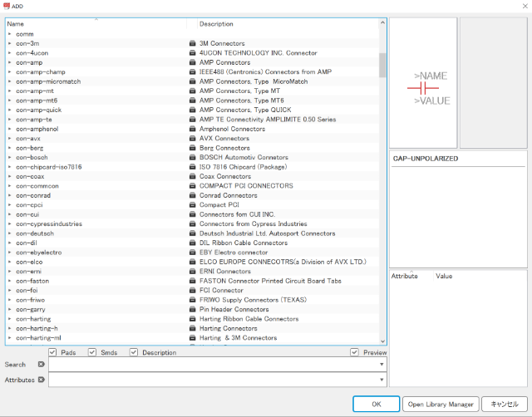Screen dimensions: 532x417
Task: Click the library icon next to AMP Connectors
Action: coord(192,62)
